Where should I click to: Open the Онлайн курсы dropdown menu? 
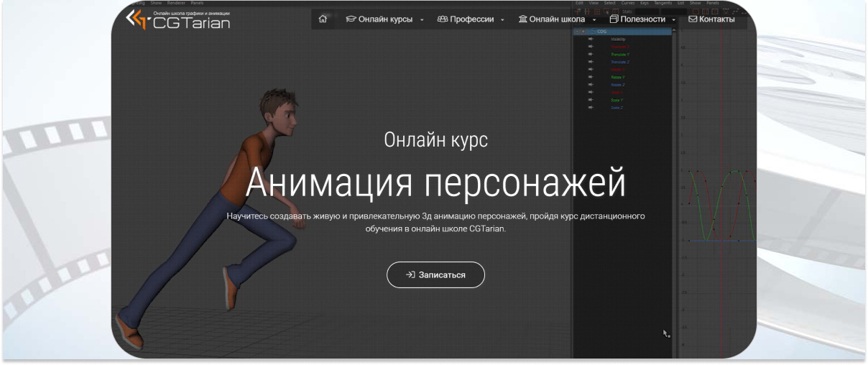(384, 19)
